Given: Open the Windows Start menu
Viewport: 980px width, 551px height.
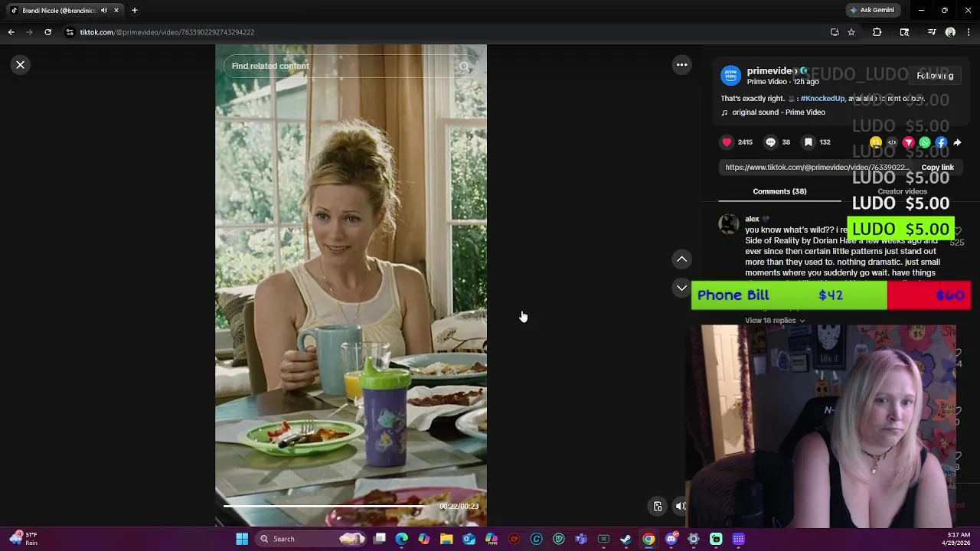Looking at the screenshot, I should tap(242, 539).
